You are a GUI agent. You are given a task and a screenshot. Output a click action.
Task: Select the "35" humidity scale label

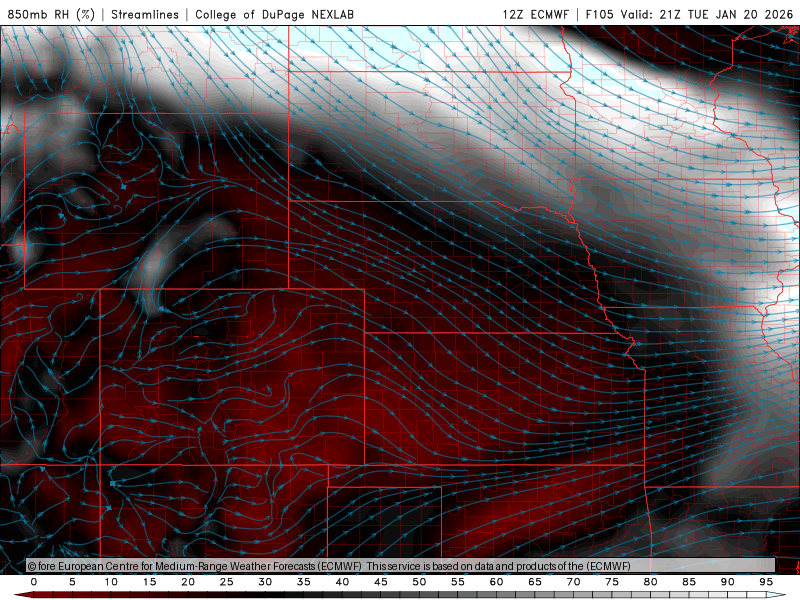coord(304,582)
